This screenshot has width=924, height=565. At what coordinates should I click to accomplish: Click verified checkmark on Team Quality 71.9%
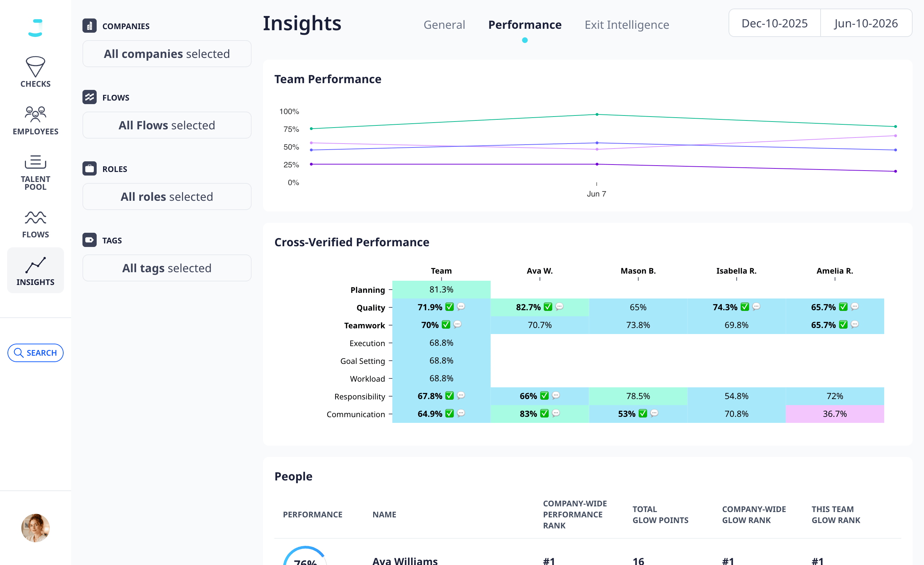coord(450,307)
